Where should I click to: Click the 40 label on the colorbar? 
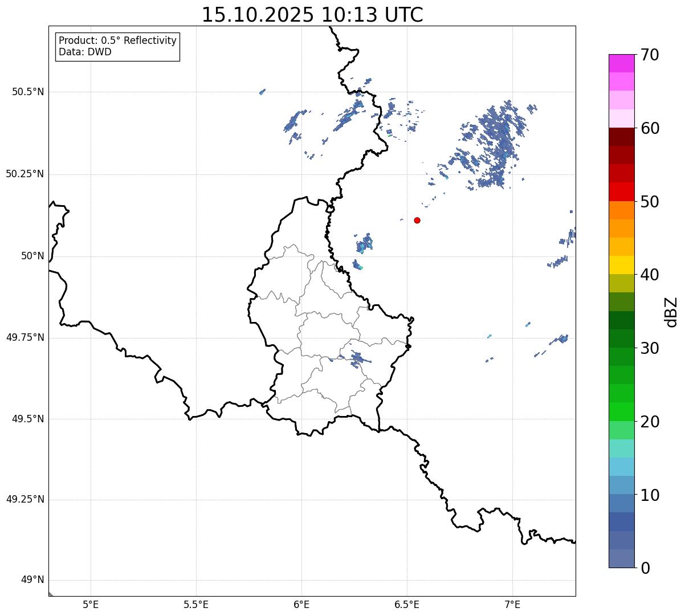tap(650, 275)
